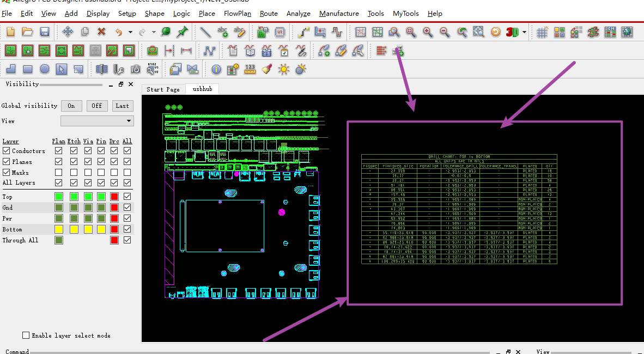Click Global visibility Off button
Image resolution: width=644 pixels, height=354 pixels.
click(x=97, y=106)
